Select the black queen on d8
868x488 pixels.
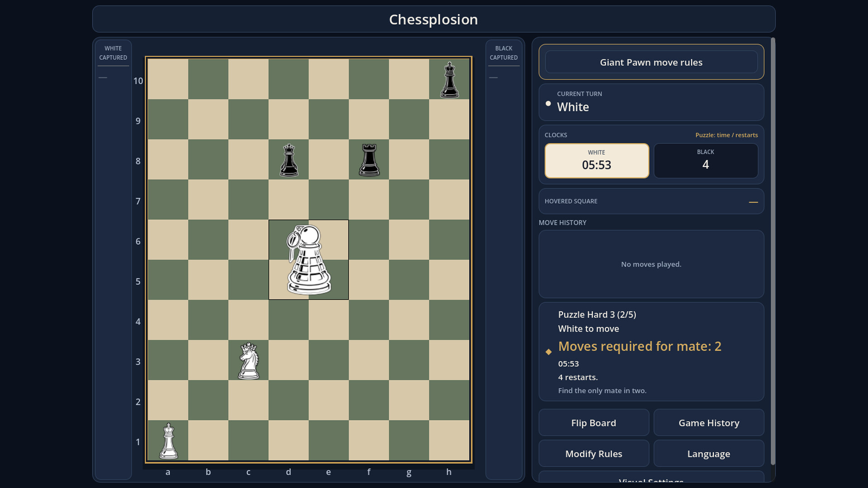click(288, 160)
